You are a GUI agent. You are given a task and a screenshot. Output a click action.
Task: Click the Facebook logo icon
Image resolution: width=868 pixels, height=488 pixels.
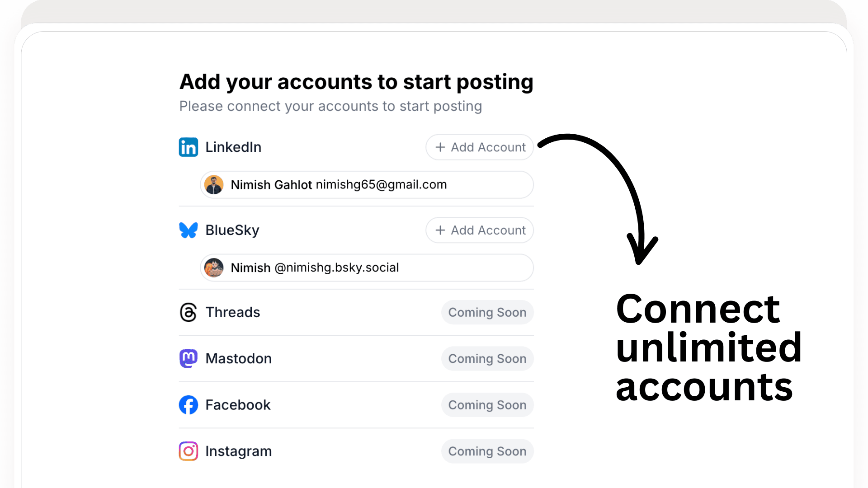[x=189, y=405]
